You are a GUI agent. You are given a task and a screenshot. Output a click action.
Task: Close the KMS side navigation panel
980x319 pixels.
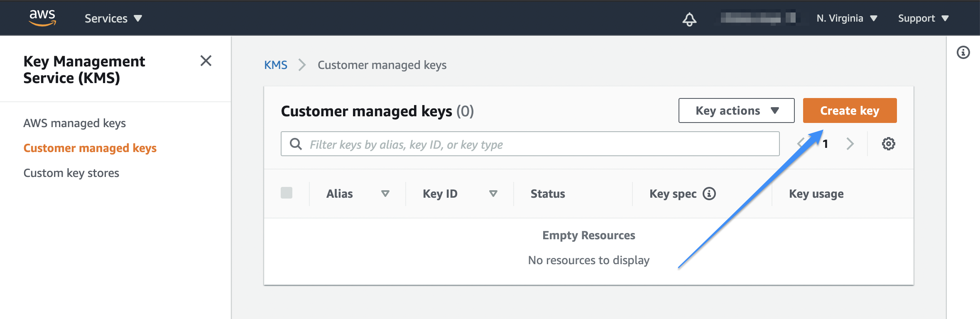click(206, 61)
